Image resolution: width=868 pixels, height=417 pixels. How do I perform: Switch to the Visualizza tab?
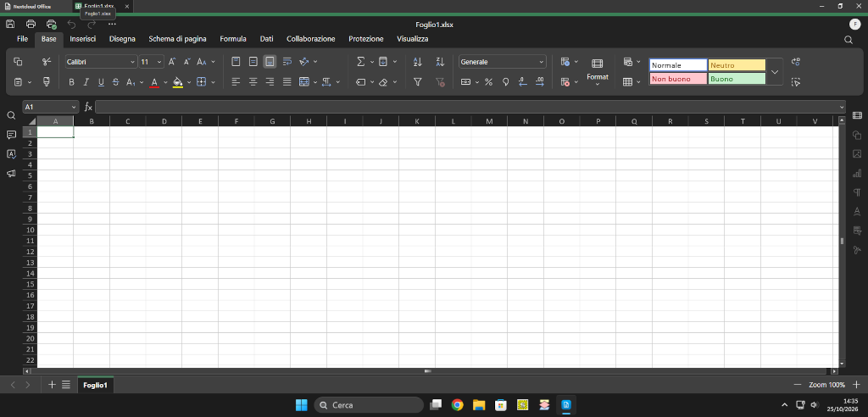click(x=413, y=39)
